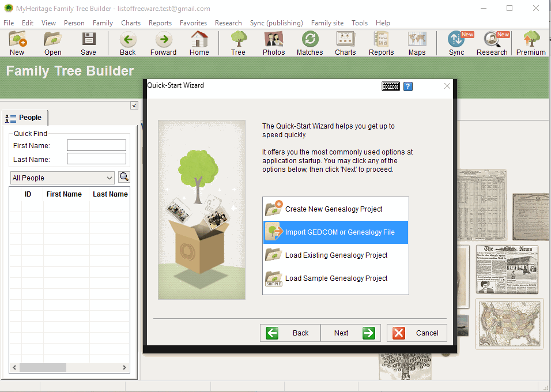Open the View menu
Screen dimensions: 551x392
coord(48,23)
